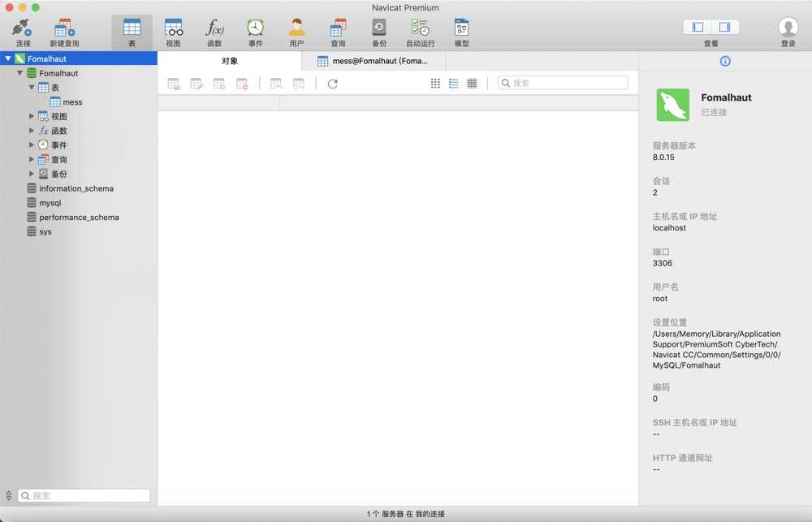Click the design table icon in object toolbar
Screen dimensions: 812x522
[197, 84]
